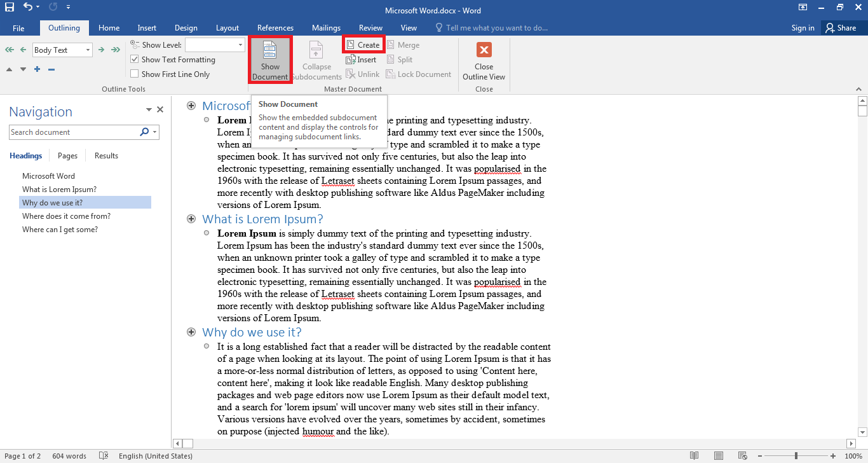
Task: Click the Sign in link
Action: click(802, 27)
